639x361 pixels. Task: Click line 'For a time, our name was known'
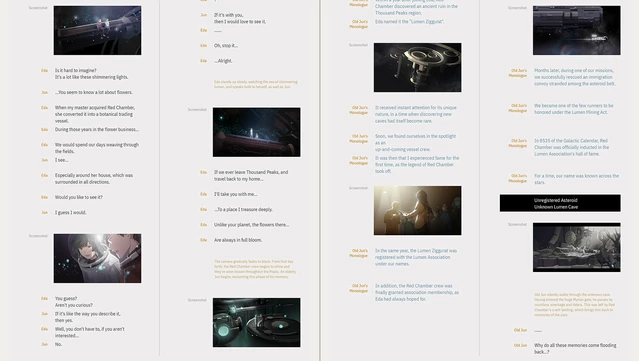577,179
